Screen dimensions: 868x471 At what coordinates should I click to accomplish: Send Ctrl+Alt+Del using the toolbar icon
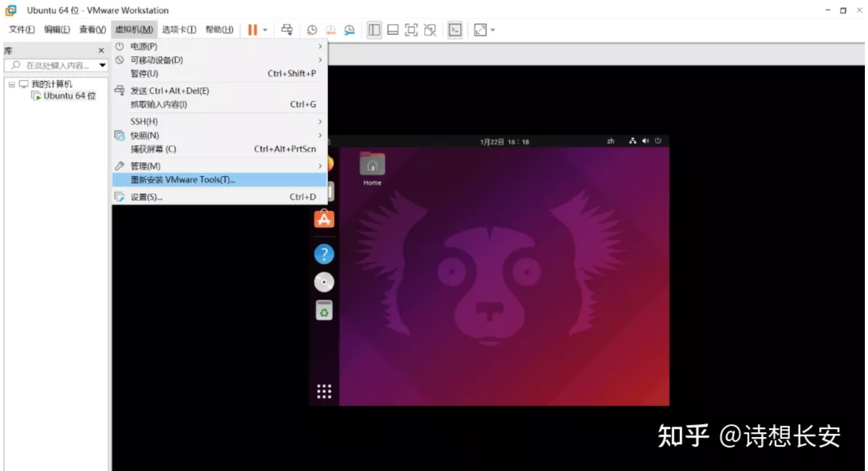[x=287, y=29]
